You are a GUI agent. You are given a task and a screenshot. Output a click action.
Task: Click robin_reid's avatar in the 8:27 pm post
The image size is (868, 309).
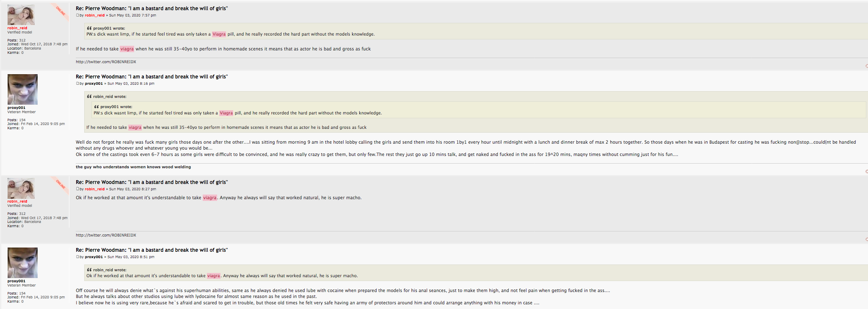click(x=21, y=189)
